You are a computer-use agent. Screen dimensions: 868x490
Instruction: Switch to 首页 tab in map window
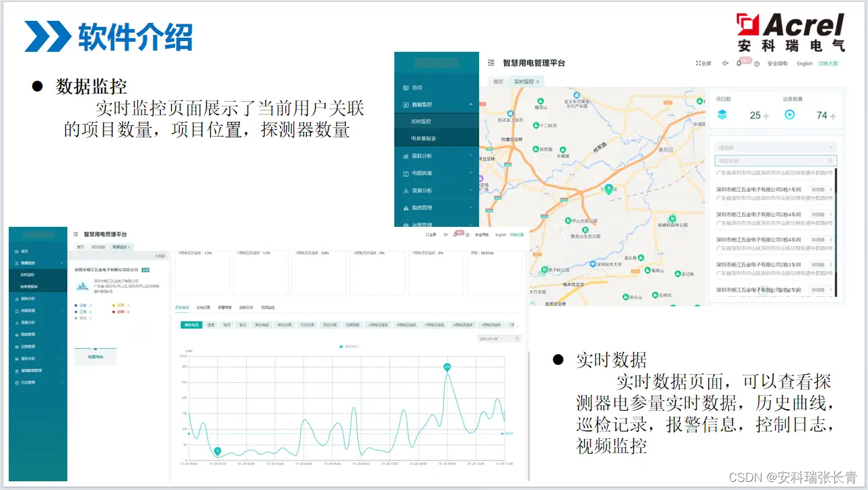[498, 81]
